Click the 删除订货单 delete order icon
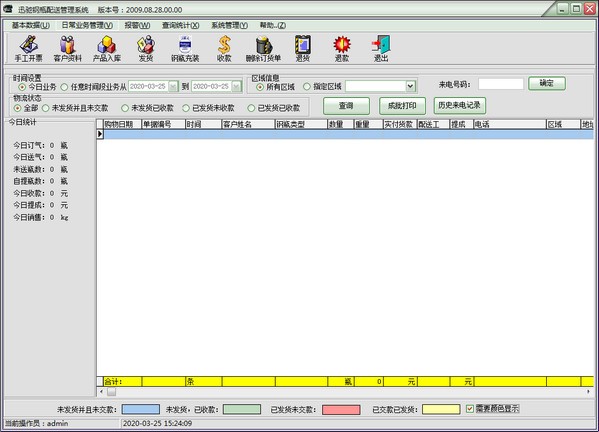This screenshot has width=599, height=432. click(263, 49)
